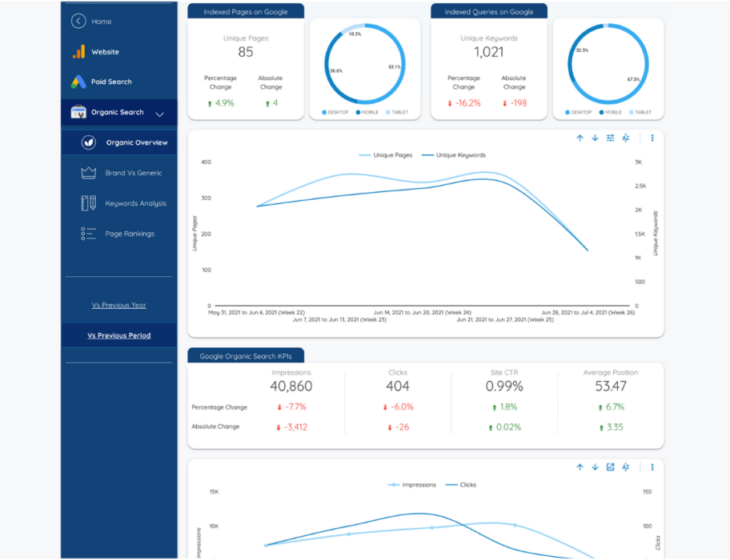
Task: Open the sort A-Z control on the line chart
Action: pyautogui.click(x=625, y=138)
